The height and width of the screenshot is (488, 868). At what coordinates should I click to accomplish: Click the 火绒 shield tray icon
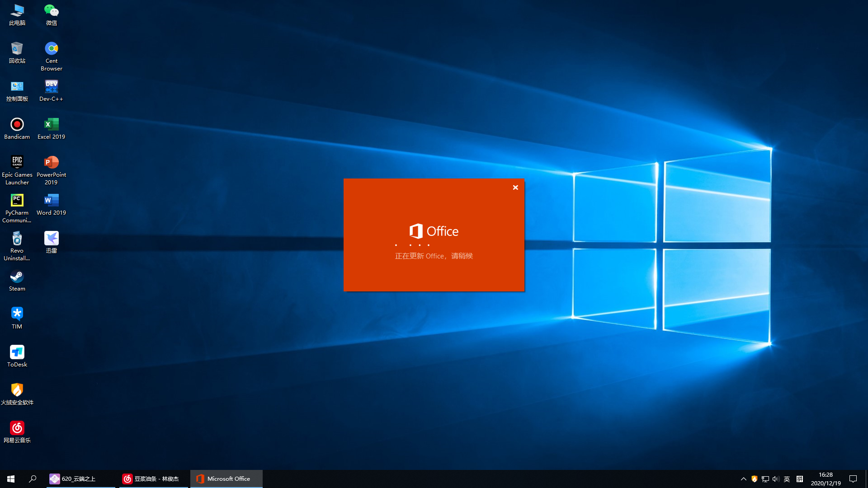pos(755,479)
